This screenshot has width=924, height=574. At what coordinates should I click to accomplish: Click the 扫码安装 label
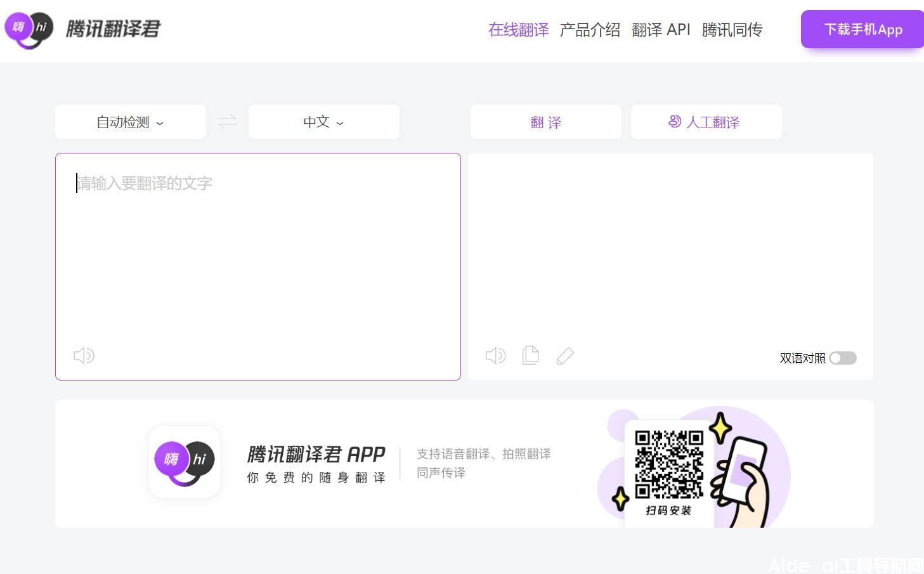pyautogui.click(x=668, y=511)
